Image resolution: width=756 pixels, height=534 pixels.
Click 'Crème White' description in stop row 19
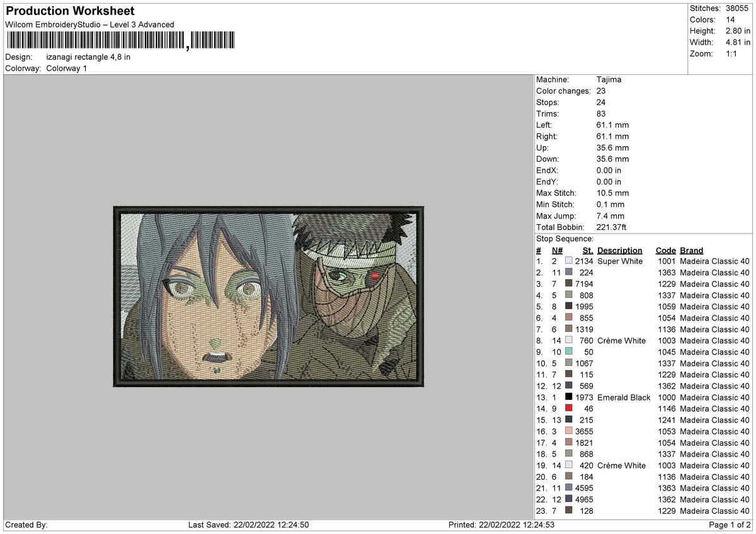click(622, 465)
